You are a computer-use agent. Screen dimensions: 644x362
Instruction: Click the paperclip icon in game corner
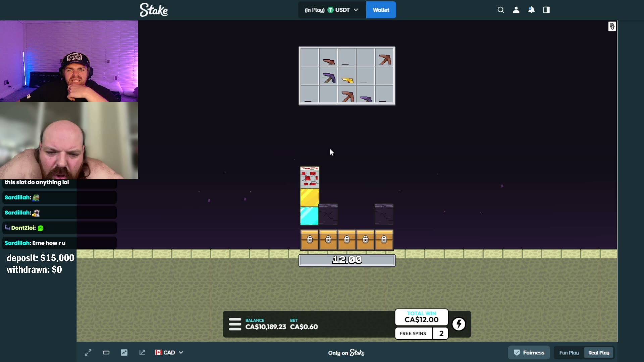612,26
